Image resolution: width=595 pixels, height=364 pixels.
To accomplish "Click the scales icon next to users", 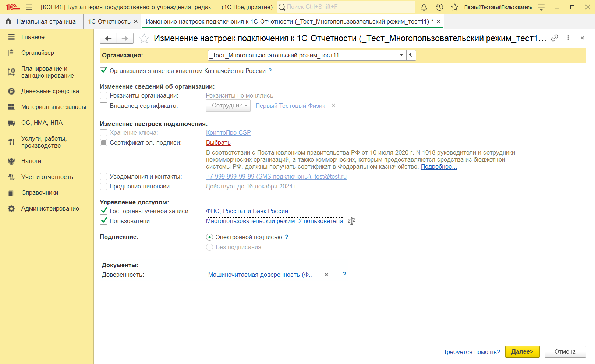I will coord(352,221).
